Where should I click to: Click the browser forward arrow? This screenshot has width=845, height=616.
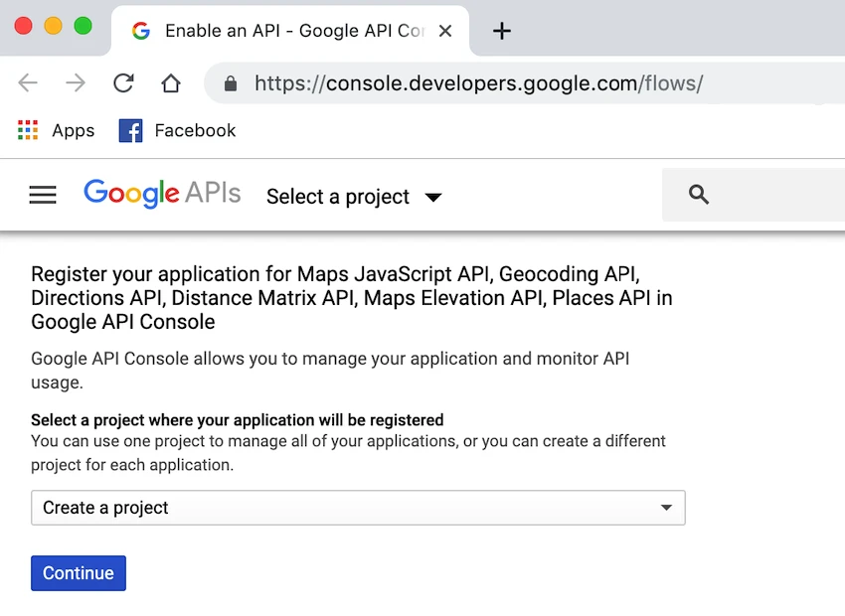pos(76,82)
